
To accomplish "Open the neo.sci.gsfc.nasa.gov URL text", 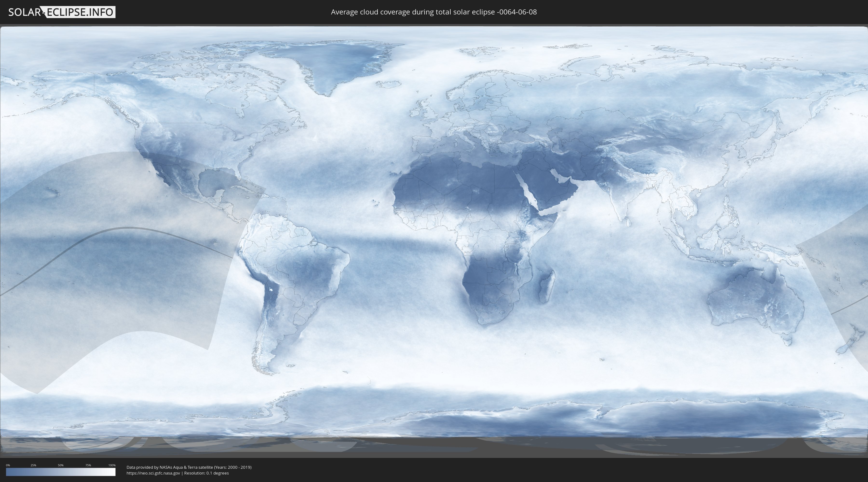I will (x=153, y=473).
